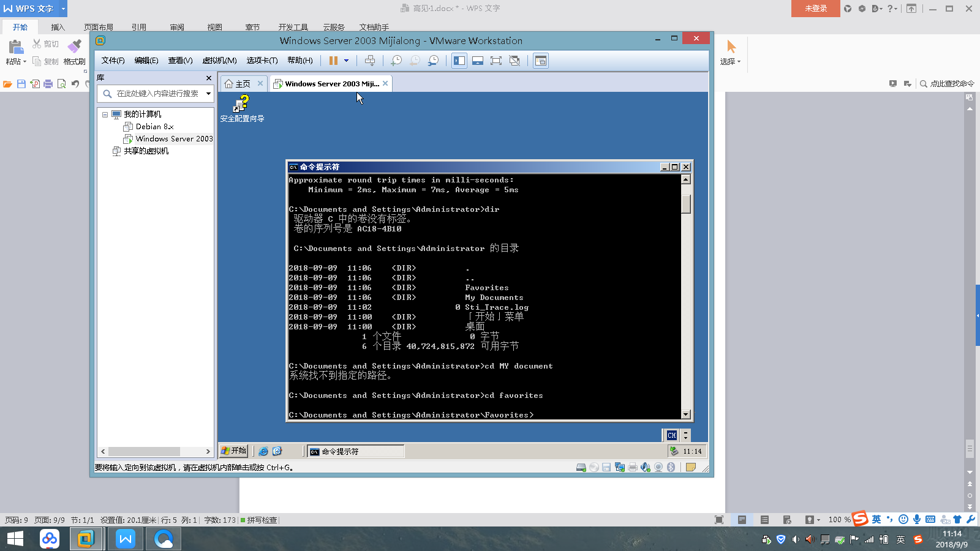Click the library horizontal scrollbar right arrow

click(208, 452)
